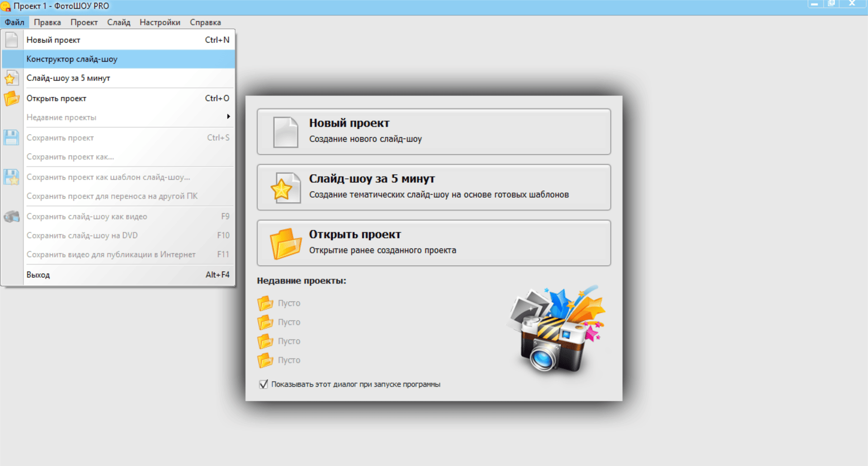Open the Слайд menu
This screenshot has width=868, height=466.
119,22
